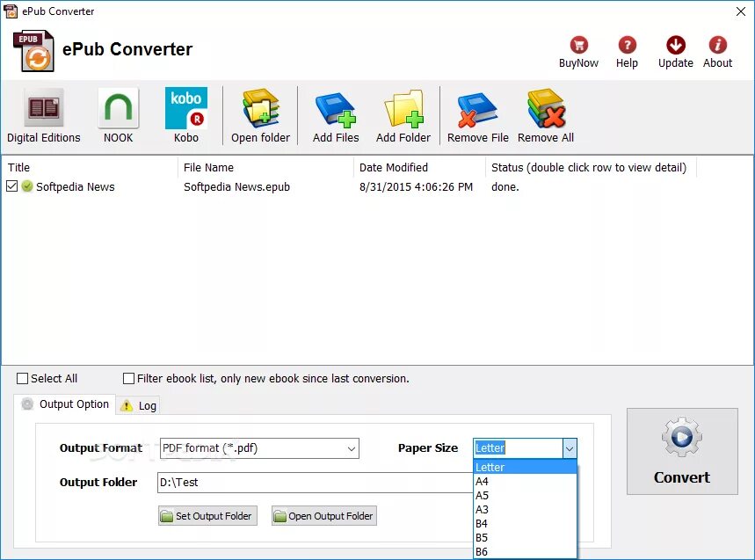
Task: Click the Add Folder icon
Action: [x=403, y=109]
